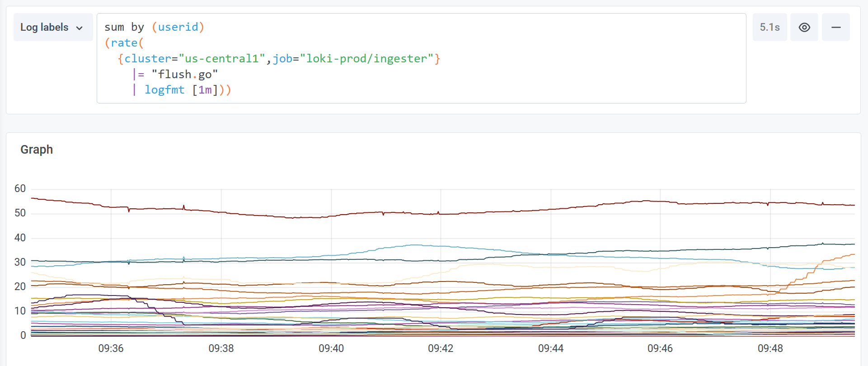
Task: Click the logfmt parser keyword in query
Action: pyautogui.click(x=164, y=90)
